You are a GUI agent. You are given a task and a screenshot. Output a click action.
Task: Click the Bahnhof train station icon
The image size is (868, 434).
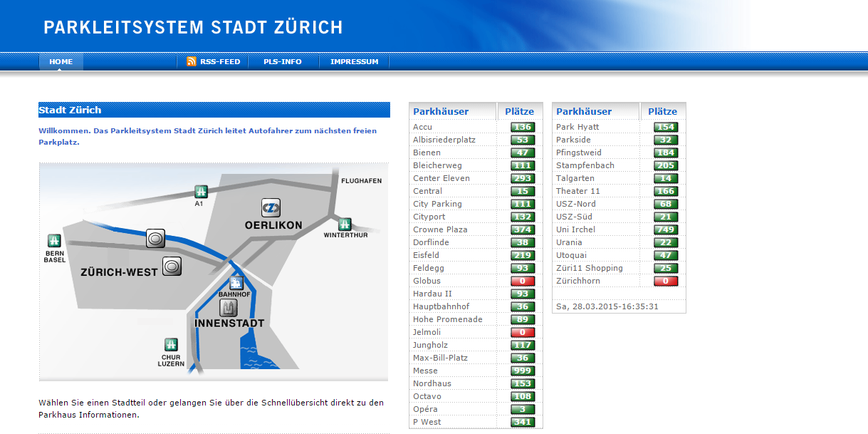pos(237,283)
